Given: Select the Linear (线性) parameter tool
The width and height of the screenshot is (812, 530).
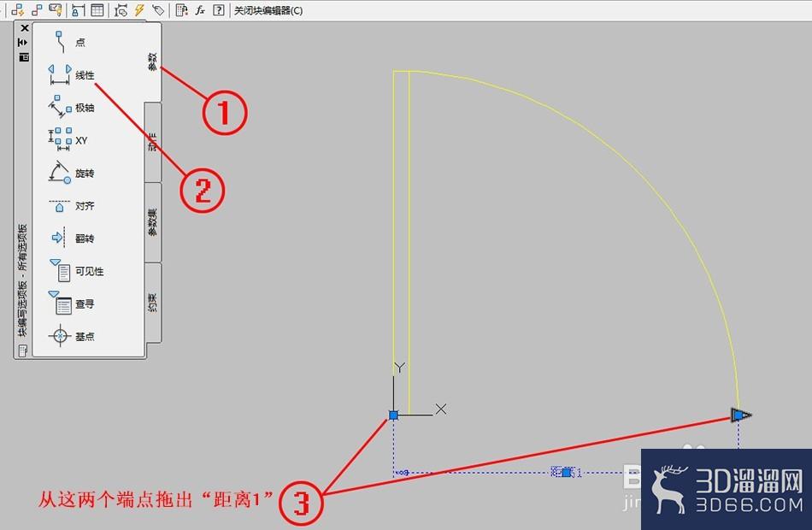Looking at the screenshot, I should coord(72,75).
